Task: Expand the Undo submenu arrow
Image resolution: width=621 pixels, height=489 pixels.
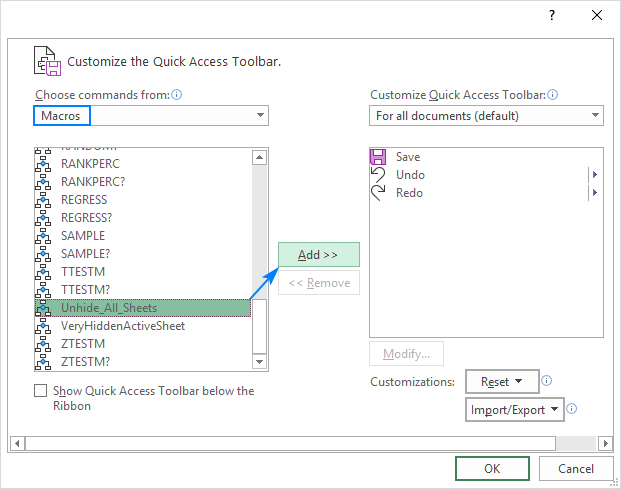Action: coord(595,175)
